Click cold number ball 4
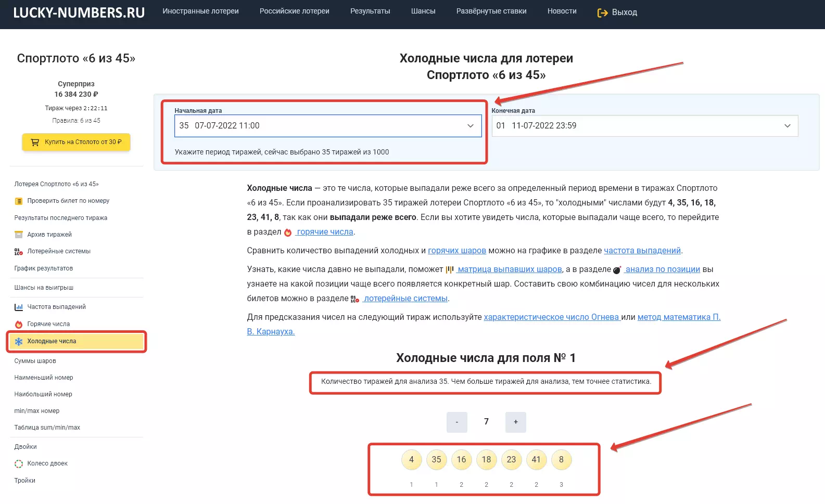Screen dimensions: 825x504 pyautogui.click(x=411, y=460)
